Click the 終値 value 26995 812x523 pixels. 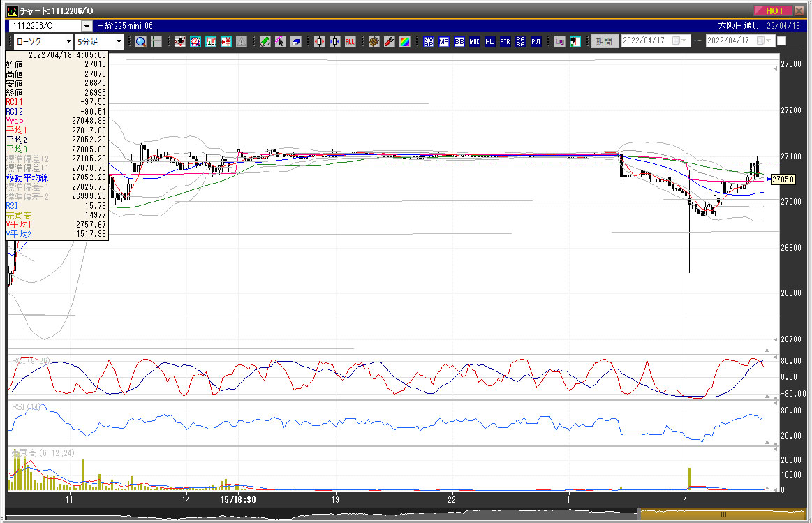click(x=95, y=93)
